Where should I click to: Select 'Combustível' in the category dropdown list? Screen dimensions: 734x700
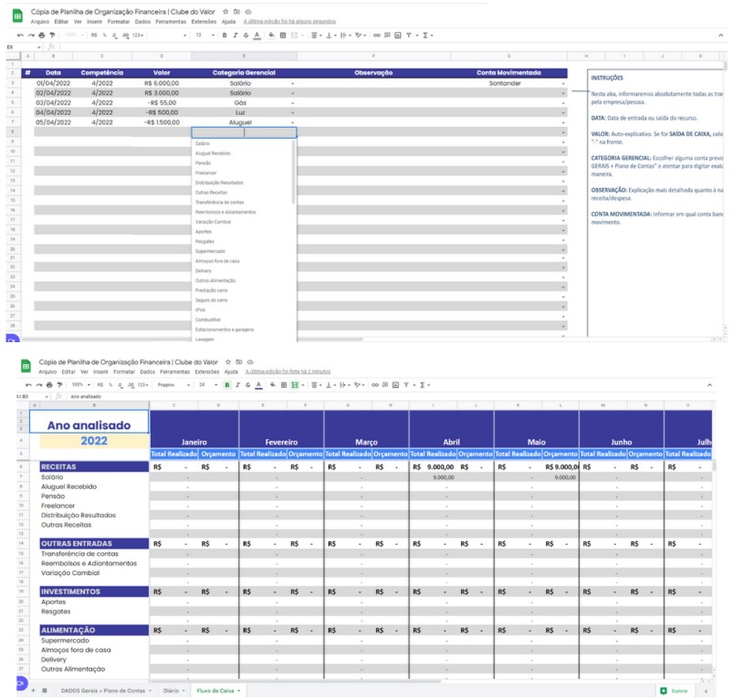click(x=208, y=320)
